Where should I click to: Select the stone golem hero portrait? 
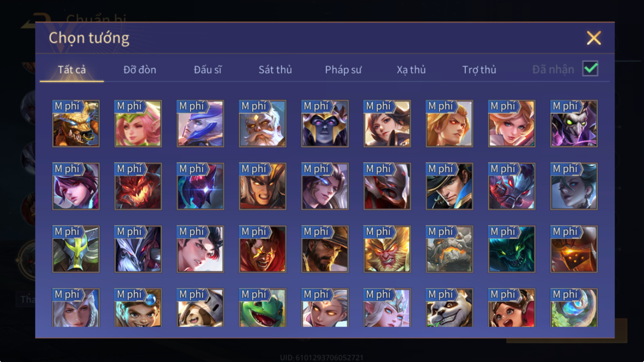(x=450, y=249)
